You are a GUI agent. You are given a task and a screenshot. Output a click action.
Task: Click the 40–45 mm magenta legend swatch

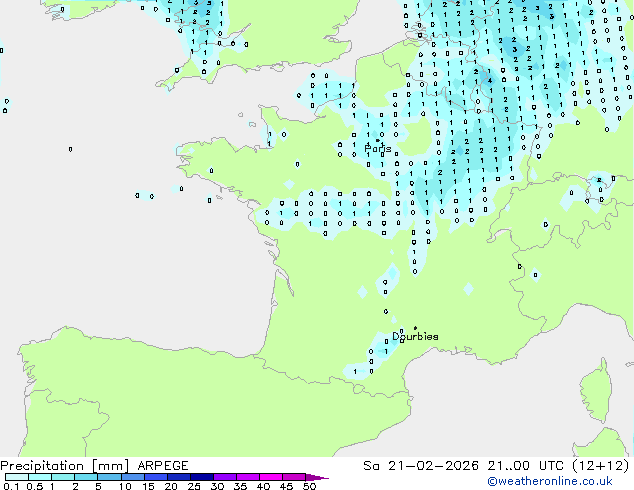point(271,477)
